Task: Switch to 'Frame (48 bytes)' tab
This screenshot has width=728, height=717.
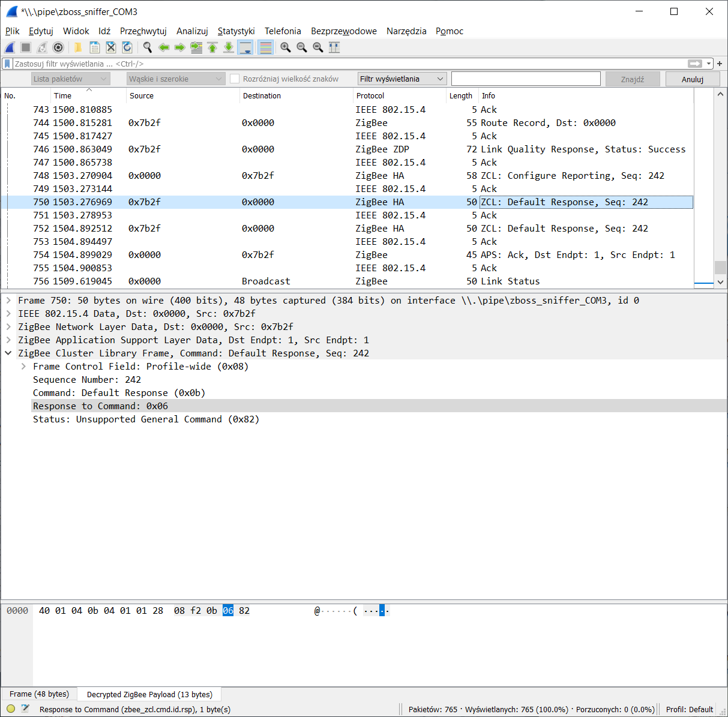Action: (x=39, y=694)
